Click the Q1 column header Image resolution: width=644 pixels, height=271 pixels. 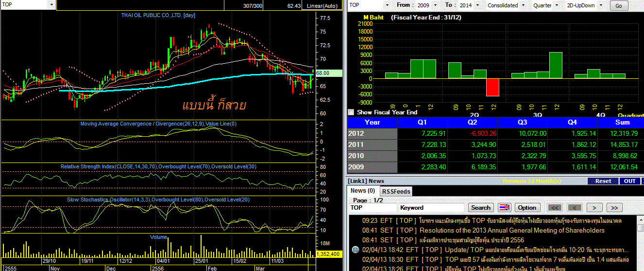point(422,122)
